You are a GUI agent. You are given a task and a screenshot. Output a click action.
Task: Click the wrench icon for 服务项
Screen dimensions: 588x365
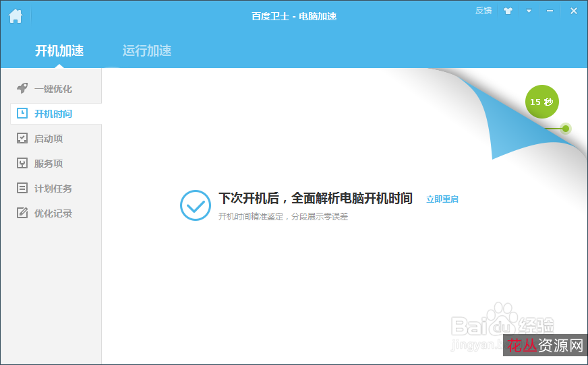22,163
